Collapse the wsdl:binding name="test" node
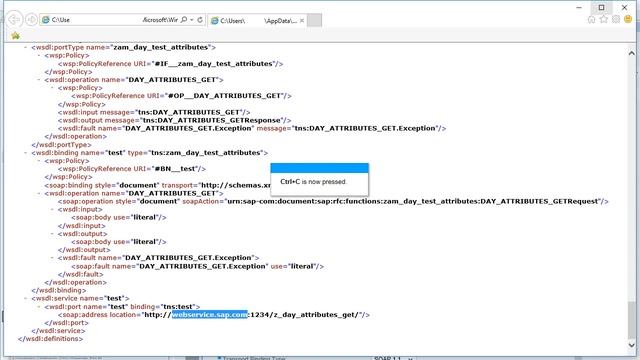This screenshot has width=640, height=360. 26,153
